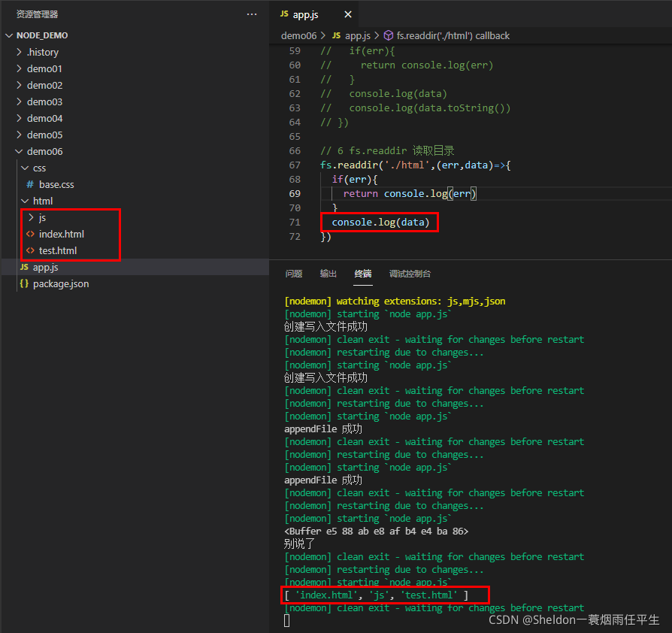Click the terminal cursor prompt at bottom
Screen dimensions: 672x633
286,620
